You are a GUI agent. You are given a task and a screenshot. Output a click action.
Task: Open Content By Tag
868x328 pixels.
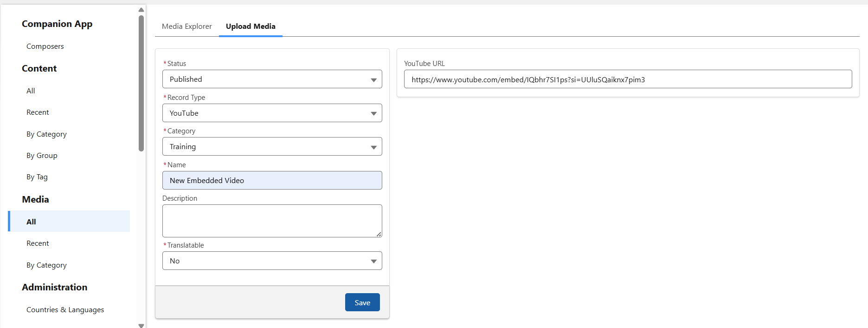37,177
